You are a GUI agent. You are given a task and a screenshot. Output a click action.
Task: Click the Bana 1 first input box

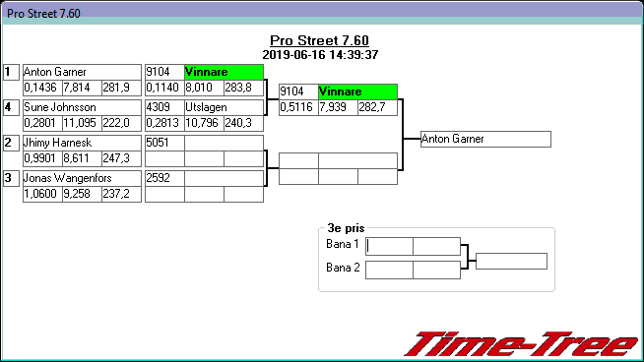click(x=389, y=246)
